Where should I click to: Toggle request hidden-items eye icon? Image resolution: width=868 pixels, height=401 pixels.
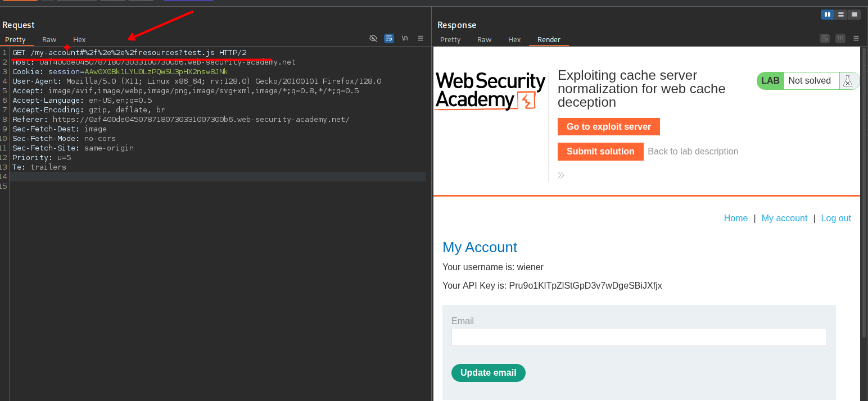click(x=373, y=38)
